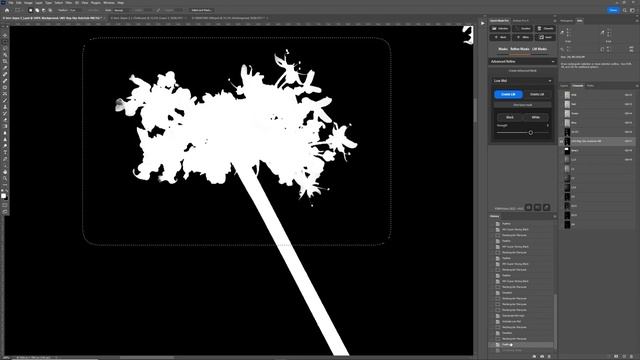Image resolution: width=640 pixels, height=360 pixels.
Task: Save selection as channel icon
Action: coord(616,356)
